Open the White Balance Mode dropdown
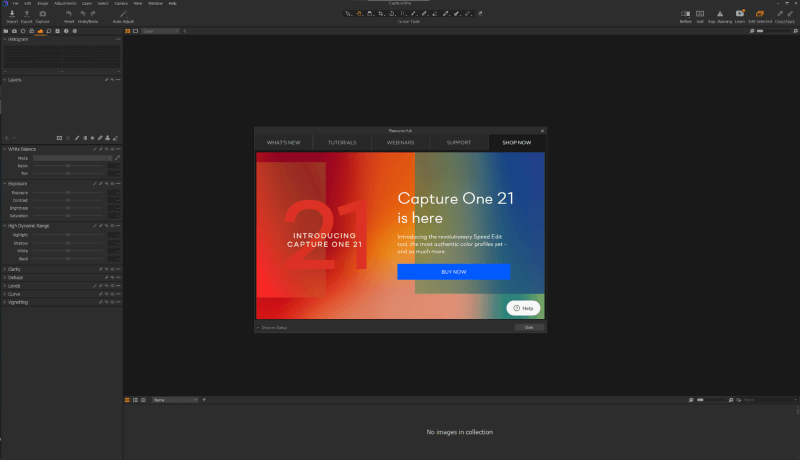Image resolution: width=800 pixels, height=460 pixels. [72, 158]
